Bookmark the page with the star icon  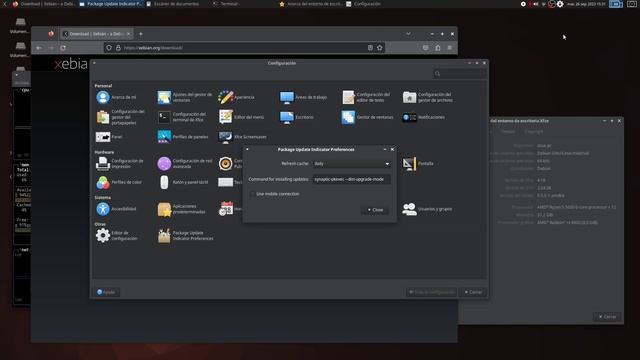coord(380,48)
